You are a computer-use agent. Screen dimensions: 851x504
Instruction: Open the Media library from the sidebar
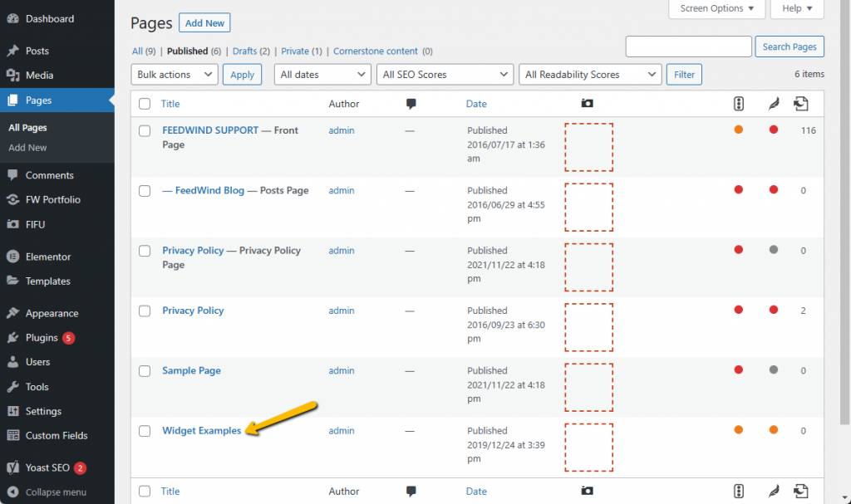(x=37, y=76)
